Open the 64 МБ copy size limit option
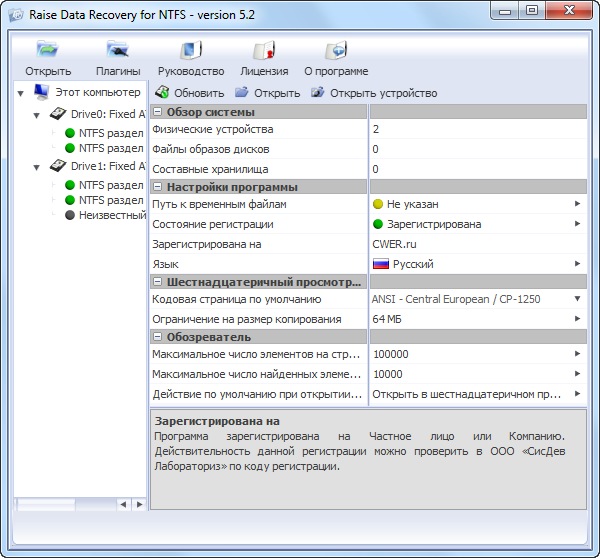This screenshot has width=600, height=558. point(577,319)
